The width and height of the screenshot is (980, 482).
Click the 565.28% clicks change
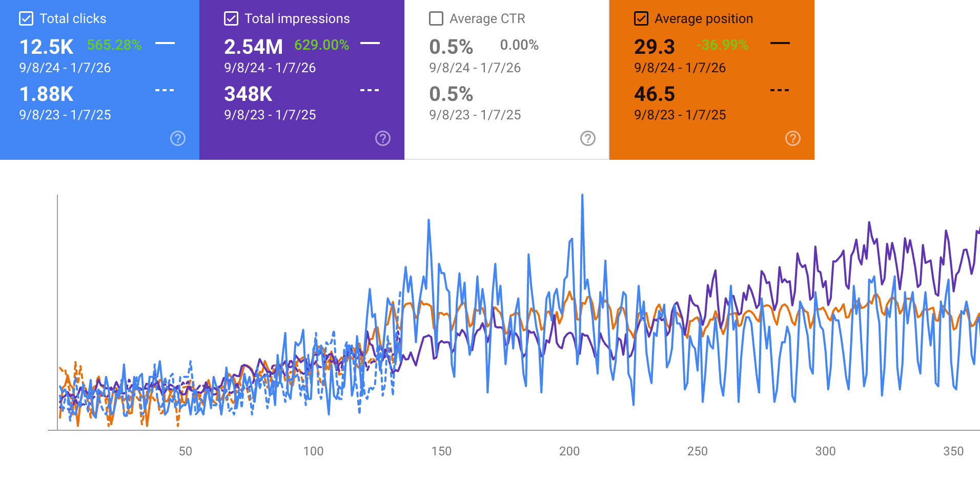point(114,45)
